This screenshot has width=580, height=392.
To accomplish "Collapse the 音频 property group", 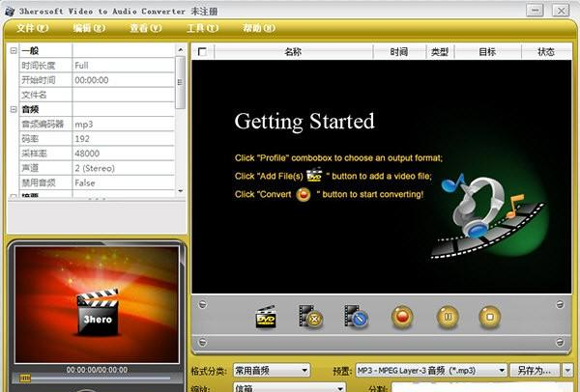I will 14,109.
